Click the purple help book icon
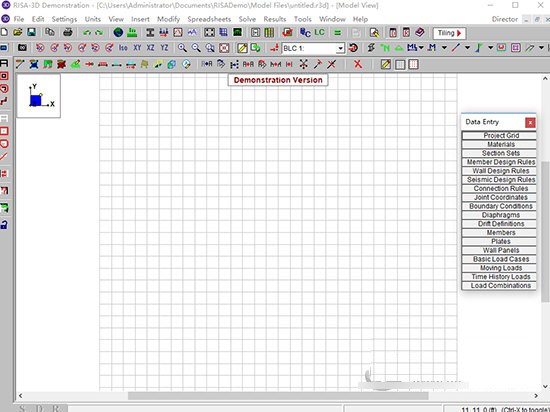The height and width of the screenshot is (412, 550). [420, 33]
